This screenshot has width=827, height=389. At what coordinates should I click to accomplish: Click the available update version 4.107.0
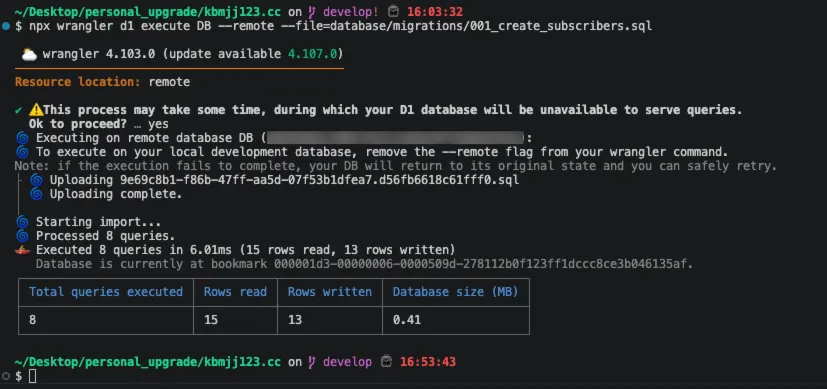pos(312,54)
